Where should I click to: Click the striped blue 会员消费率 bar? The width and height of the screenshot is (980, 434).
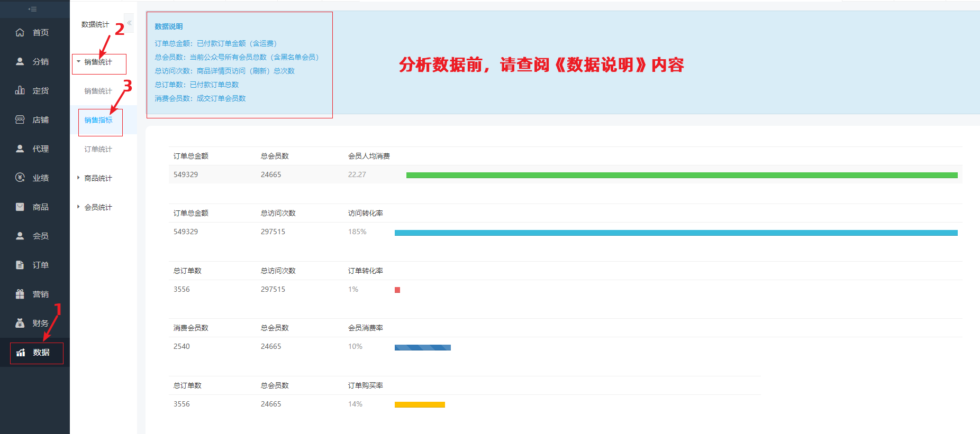click(423, 347)
